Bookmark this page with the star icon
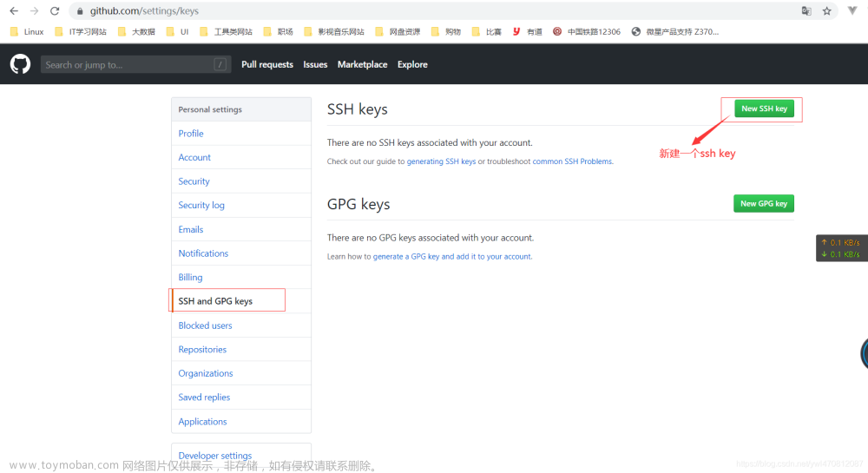868x473 pixels. pyautogui.click(x=827, y=11)
